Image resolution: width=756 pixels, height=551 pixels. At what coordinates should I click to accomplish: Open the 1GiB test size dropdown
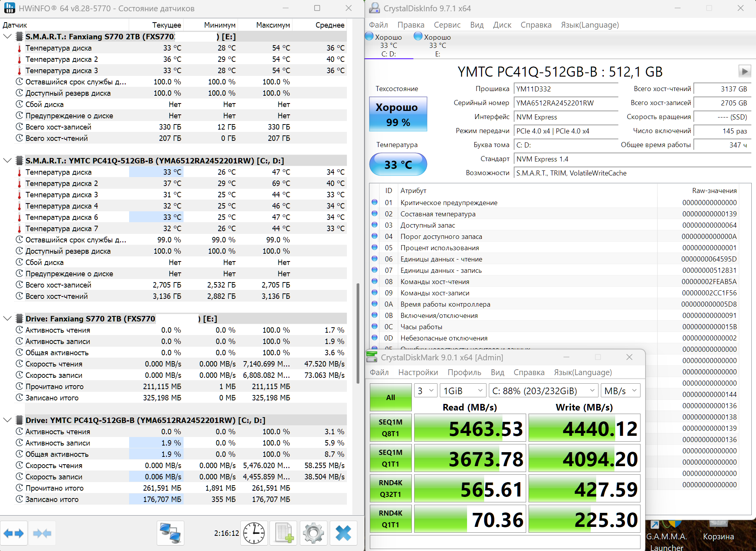[463, 391]
